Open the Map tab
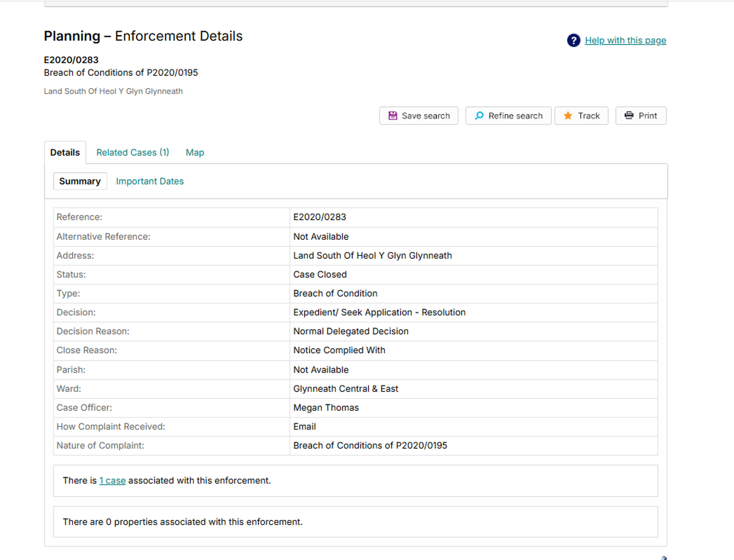The height and width of the screenshot is (560, 734). click(195, 152)
